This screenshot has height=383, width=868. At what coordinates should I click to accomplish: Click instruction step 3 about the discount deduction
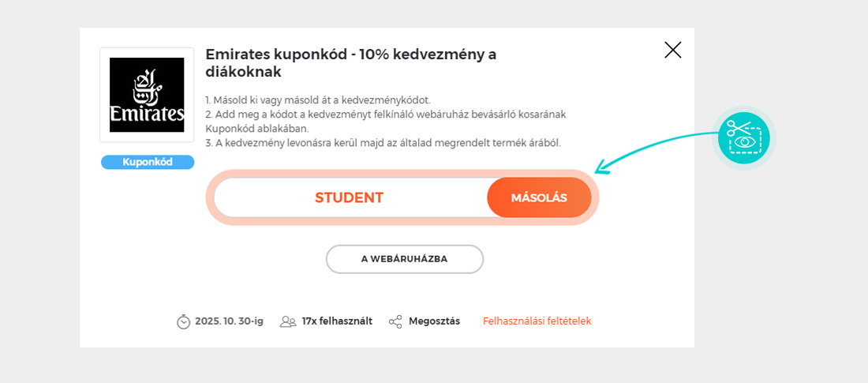383,143
